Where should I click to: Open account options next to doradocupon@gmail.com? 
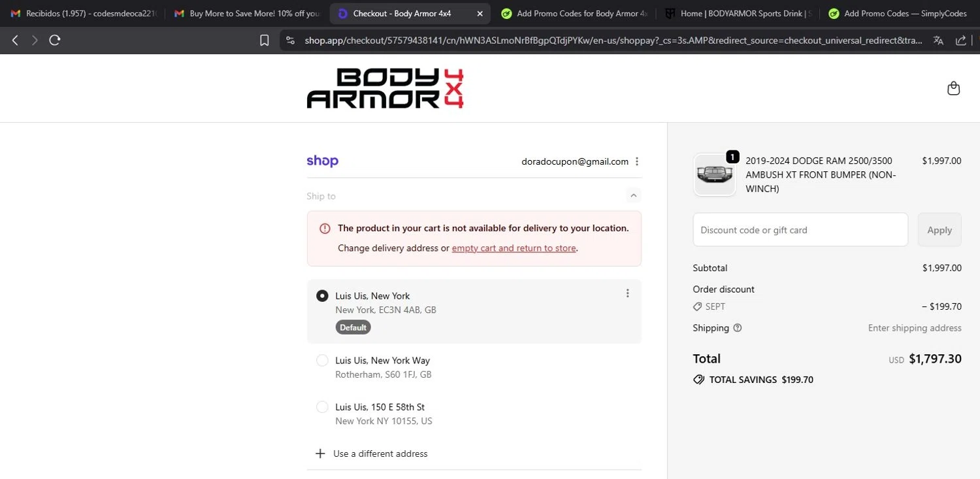point(637,161)
